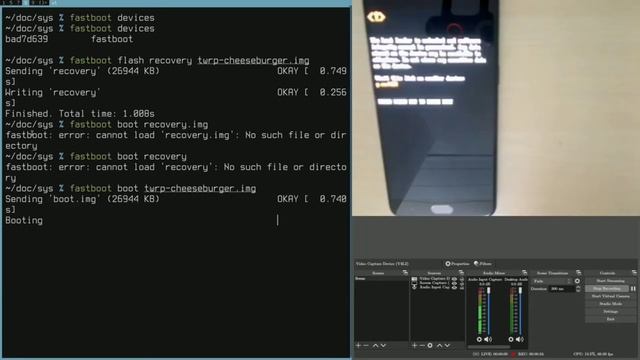
Task: Adjust the Desktop Audio volume fader
Action: point(520,290)
